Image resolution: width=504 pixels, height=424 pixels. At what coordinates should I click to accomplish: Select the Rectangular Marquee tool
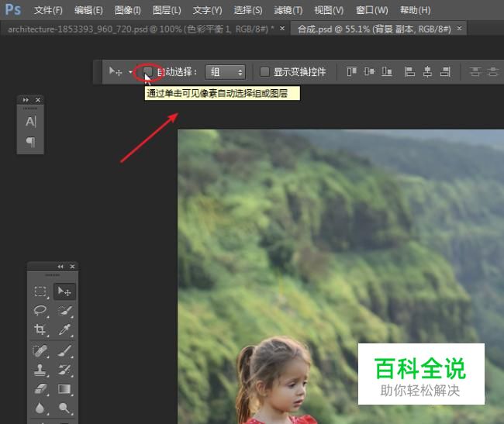40,291
